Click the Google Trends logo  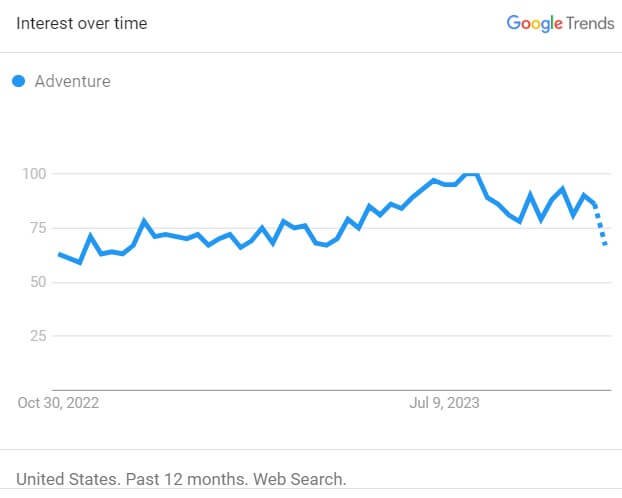point(560,23)
